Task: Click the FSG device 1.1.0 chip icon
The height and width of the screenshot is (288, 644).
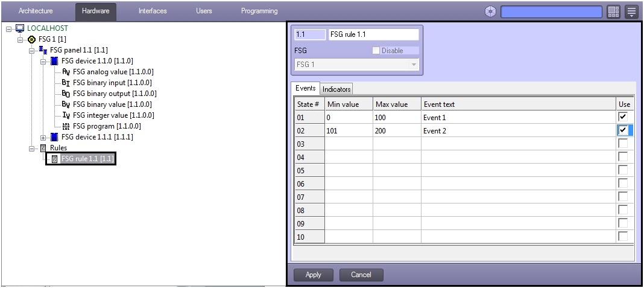Action: coord(54,62)
